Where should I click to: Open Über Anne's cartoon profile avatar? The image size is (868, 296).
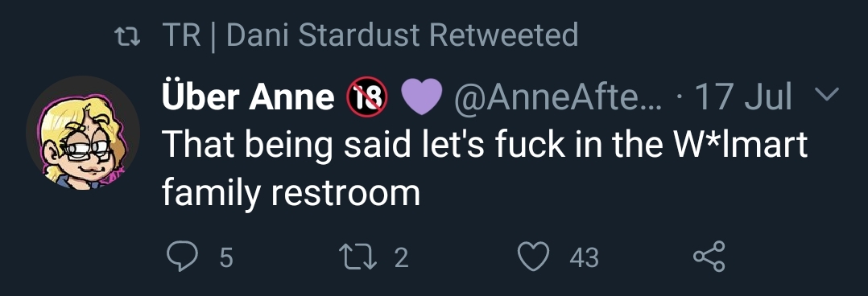pyautogui.click(x=82, y=133)
